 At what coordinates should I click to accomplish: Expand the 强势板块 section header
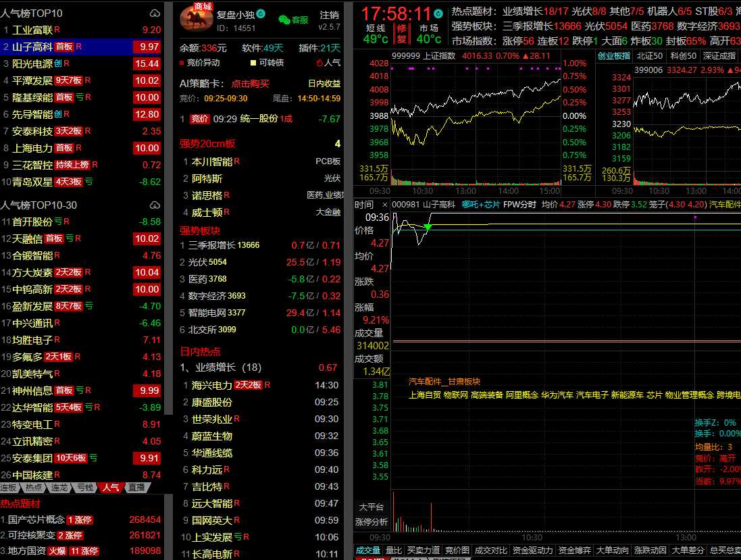(200, 230)
